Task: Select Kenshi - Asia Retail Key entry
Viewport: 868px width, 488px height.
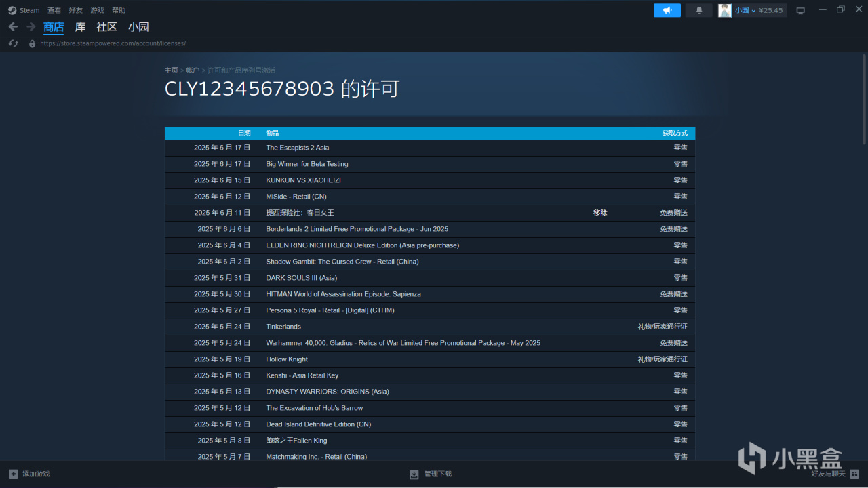Action: pyautogui.click(x=302, y=375)
